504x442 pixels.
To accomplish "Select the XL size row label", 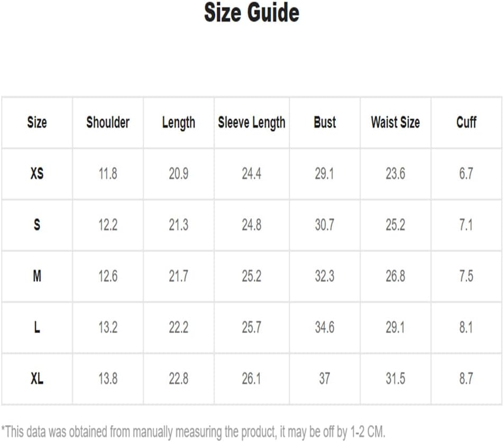I will tap(37, 379).
